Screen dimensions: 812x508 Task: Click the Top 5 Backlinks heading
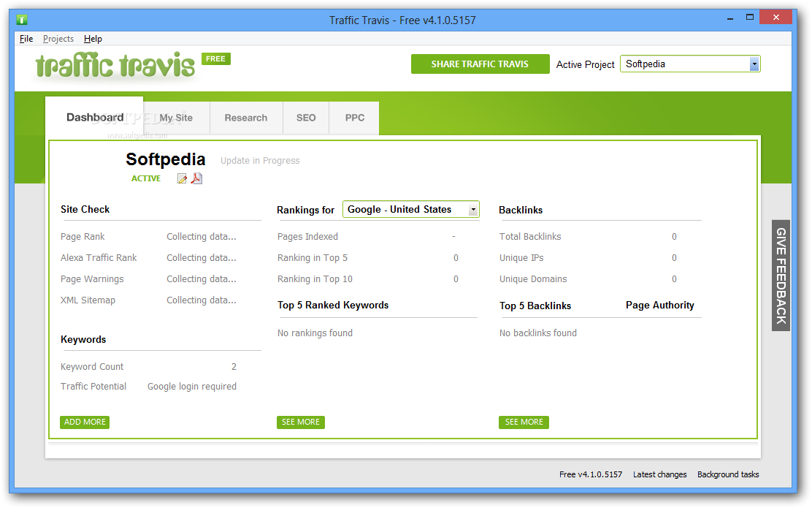pos(535,306)
